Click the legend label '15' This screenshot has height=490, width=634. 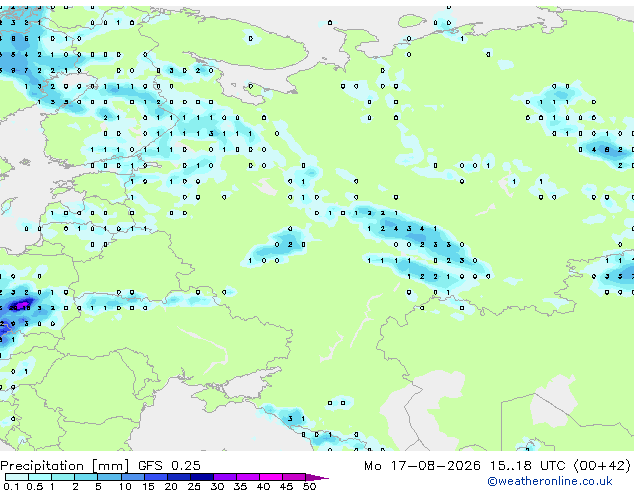pyautogui.click(x=148, y=486)
